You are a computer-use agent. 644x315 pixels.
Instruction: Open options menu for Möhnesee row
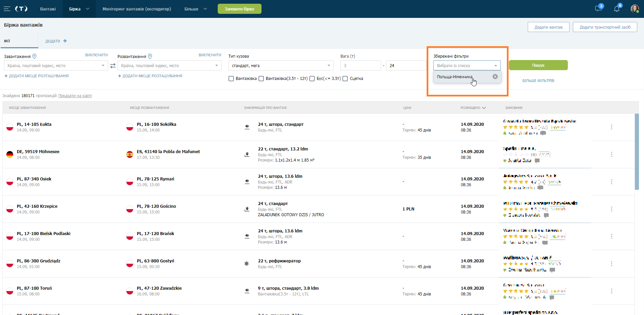pos(611,154)
